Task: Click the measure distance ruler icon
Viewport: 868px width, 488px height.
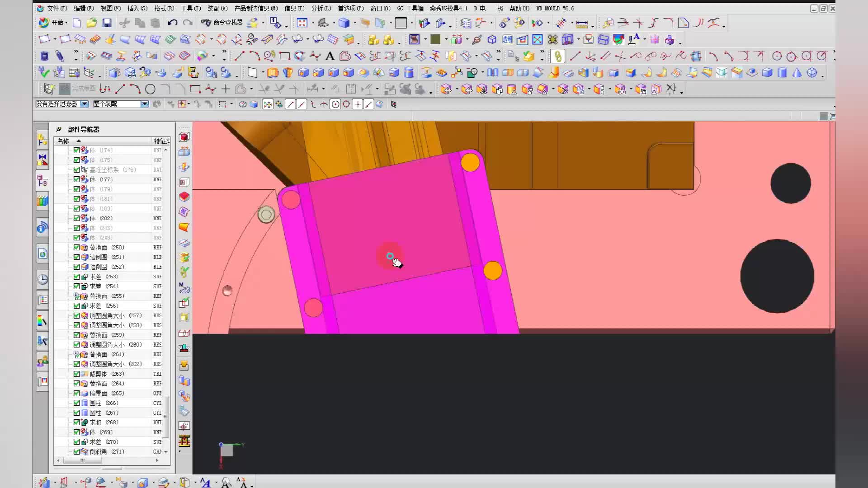Action: (582, 23)
